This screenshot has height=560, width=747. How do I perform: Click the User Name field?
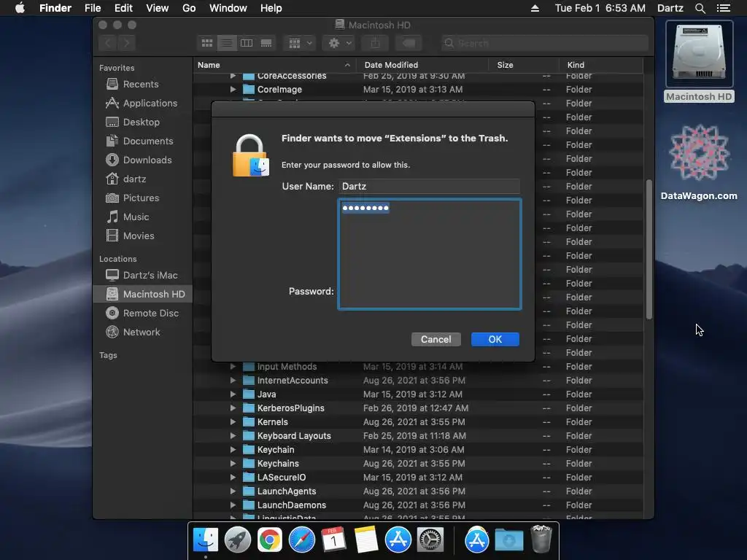(429, 186)
